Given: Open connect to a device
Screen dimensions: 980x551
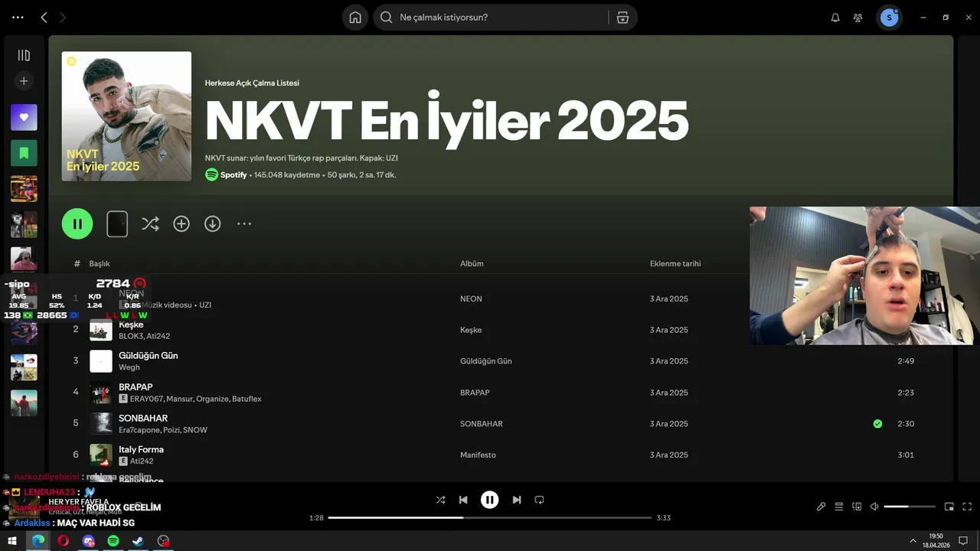Looking at the screenshot, I should pos(857,507).
